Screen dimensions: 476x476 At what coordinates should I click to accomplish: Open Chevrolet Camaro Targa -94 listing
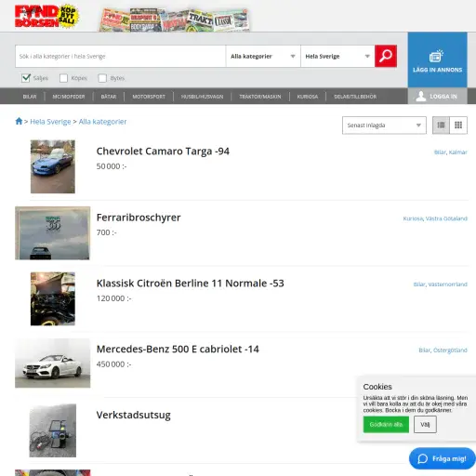pos(163,152)
